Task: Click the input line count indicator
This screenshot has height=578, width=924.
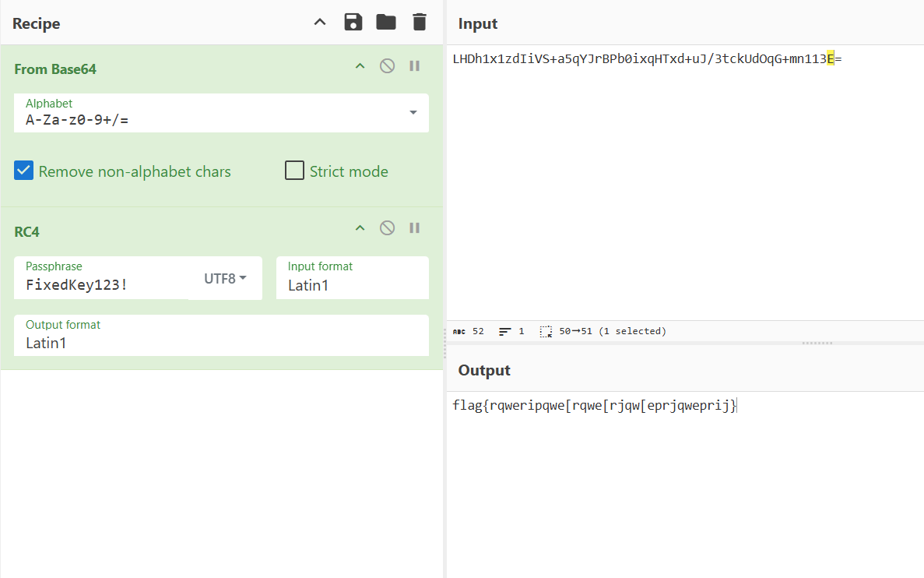Action: (x=511, y=332)
